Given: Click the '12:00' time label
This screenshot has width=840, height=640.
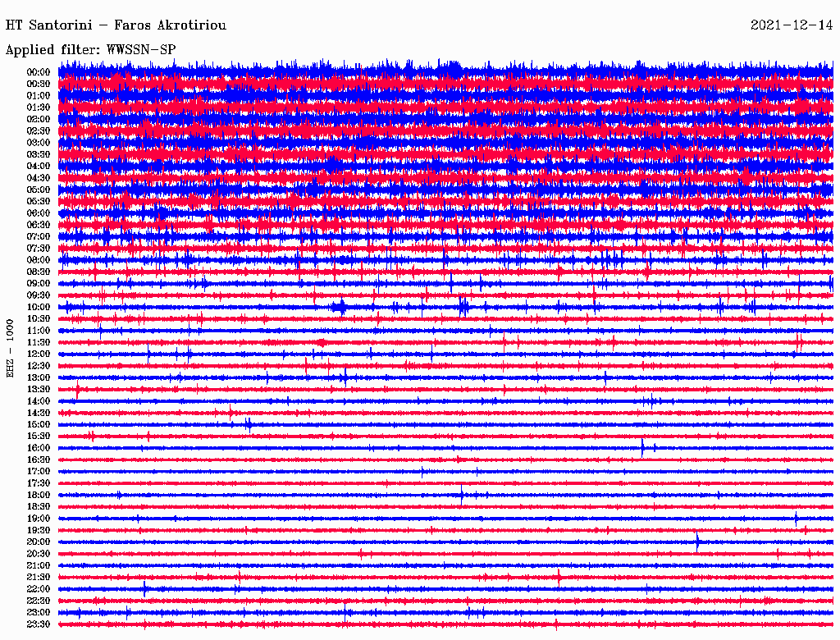Looking at the screenshot, I should coord(39,354).
